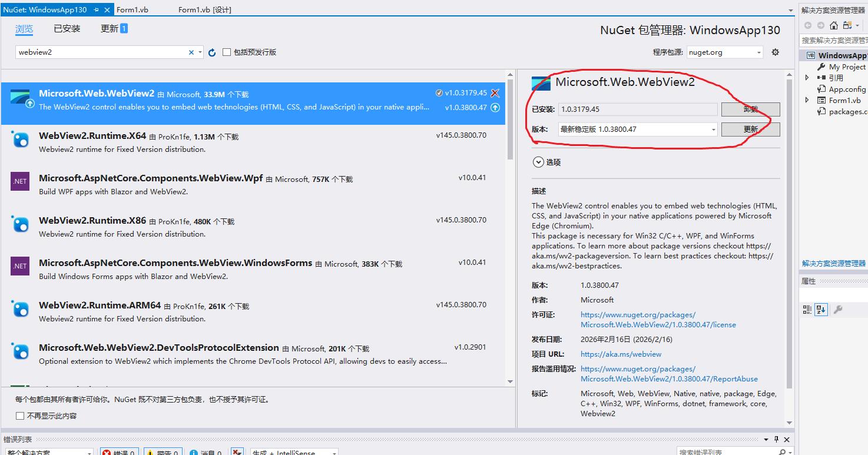This screenshot has height=455, width=868.
Task: Click the WebView2.Runtime.X64 package icon
Action: (x=20, y=139)
